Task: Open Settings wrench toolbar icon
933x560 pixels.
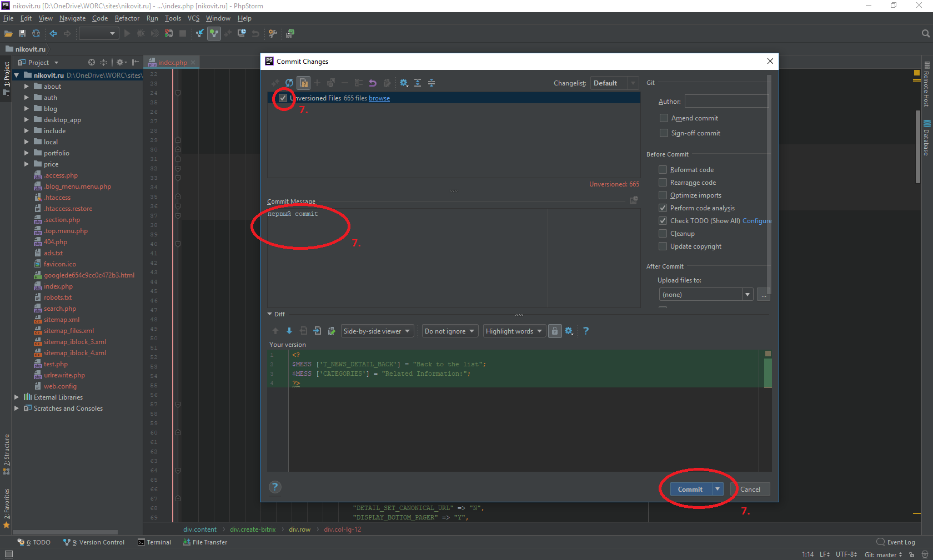Action: [x=273, y=33]
